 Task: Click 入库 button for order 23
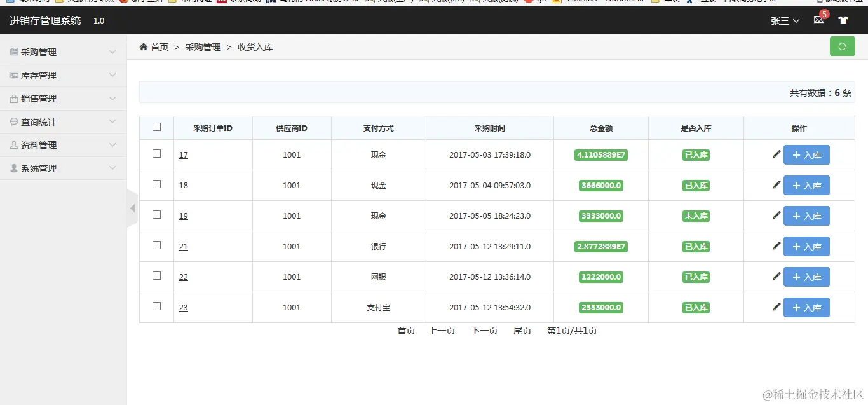[806, 307]
